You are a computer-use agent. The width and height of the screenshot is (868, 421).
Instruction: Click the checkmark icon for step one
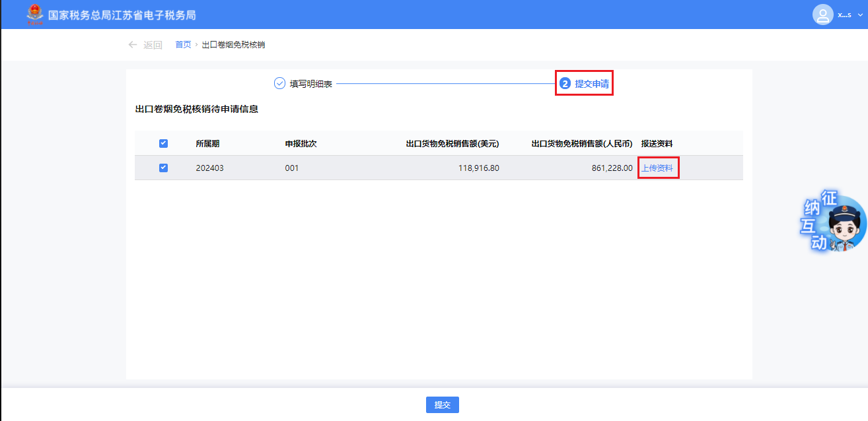[x=279, y=84]
